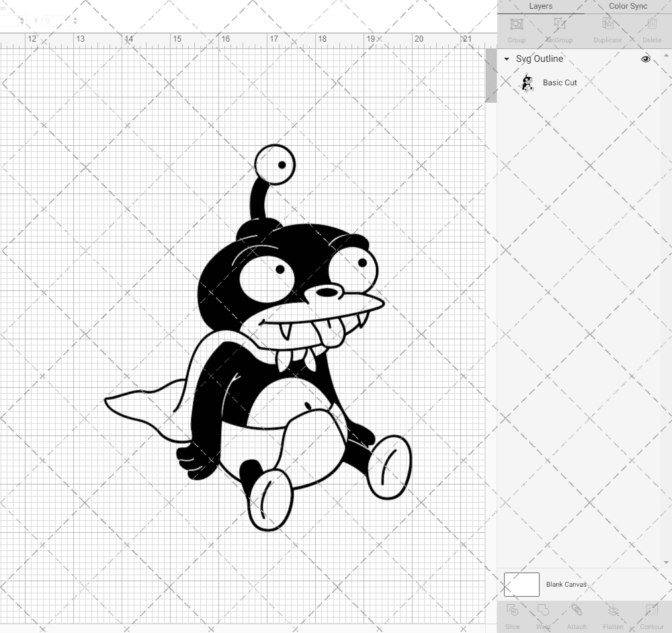672x633 pixels.
Task: Hide the Svg Outline layer
Action: point(645,59)
